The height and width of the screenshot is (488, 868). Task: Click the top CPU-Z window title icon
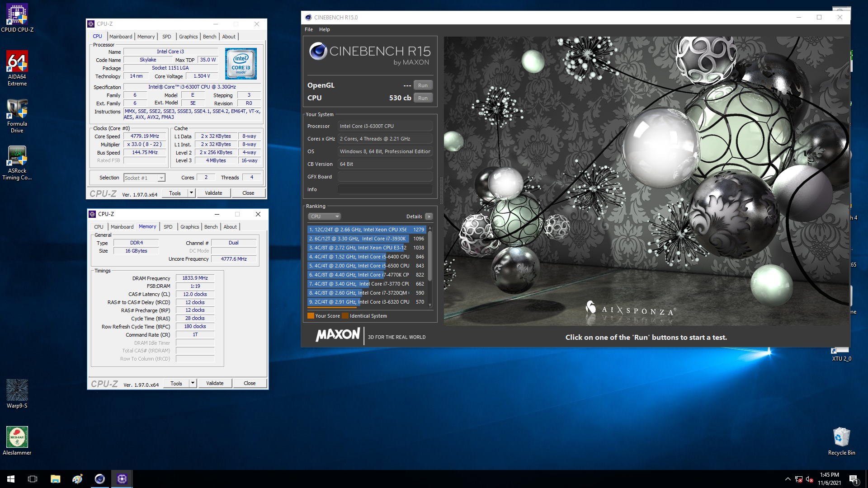click(91, 24)
